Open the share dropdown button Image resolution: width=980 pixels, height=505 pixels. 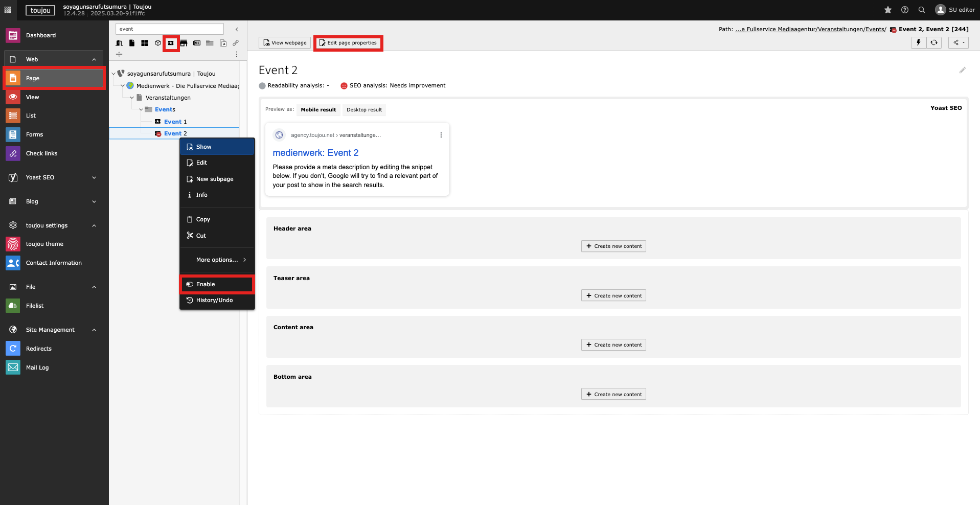point(958,43)
